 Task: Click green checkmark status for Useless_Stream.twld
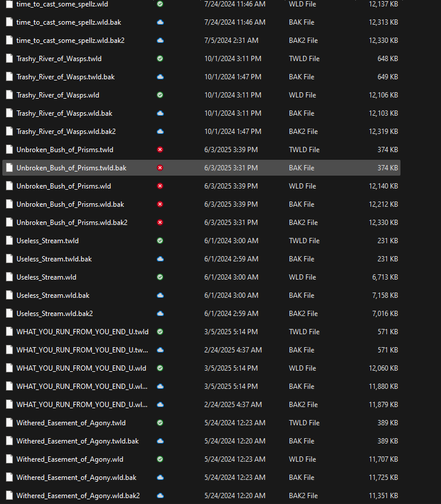click(x=160, y=241)
